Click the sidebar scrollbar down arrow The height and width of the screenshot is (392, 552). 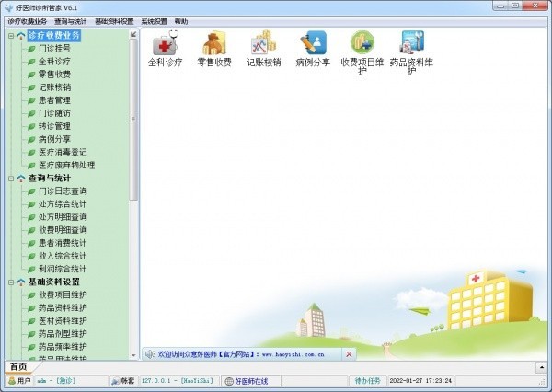tap(133, 355)
